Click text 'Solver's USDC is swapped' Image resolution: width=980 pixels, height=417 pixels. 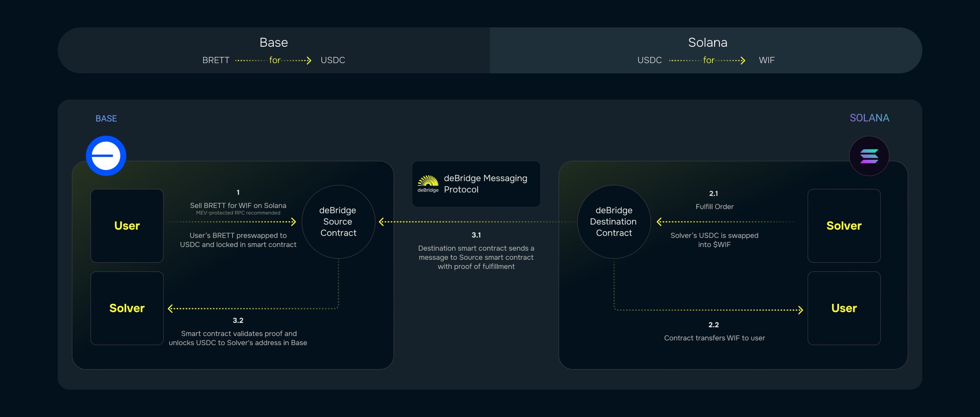[x=715, y=235]
